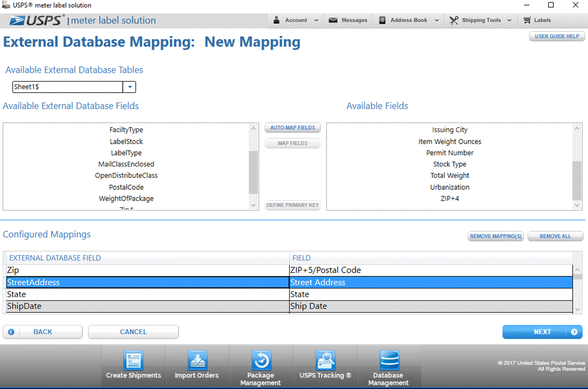The height and width of the screenshot is (389, 588).
Task: Click the Address Book icon
Action: point(382,20)
